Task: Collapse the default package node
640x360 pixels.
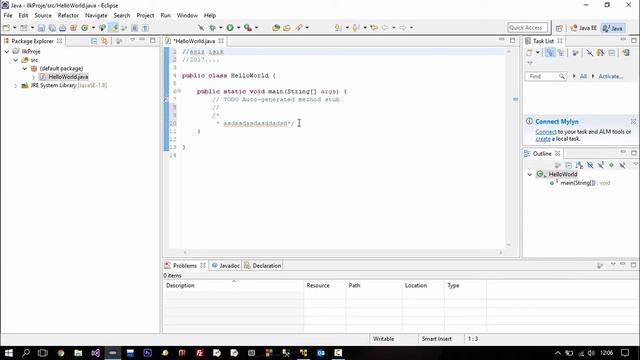Action: (25, 69)
